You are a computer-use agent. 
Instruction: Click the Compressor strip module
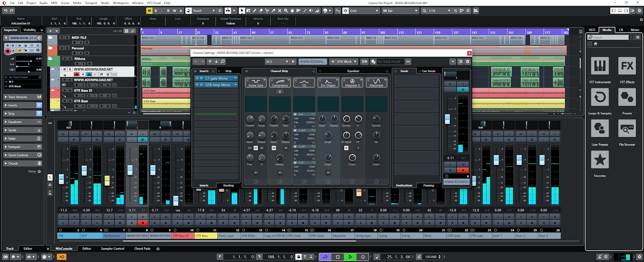coord(280,83)
